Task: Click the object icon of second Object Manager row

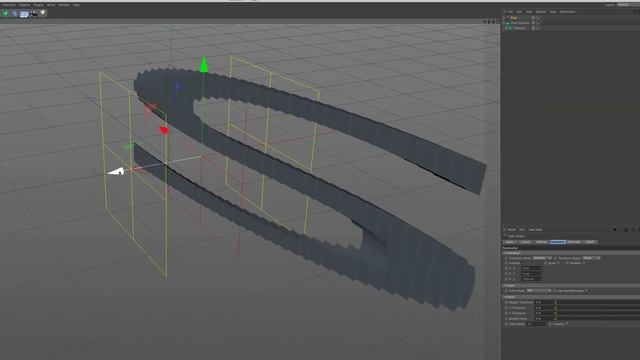Action: click(x=509, y=23)
